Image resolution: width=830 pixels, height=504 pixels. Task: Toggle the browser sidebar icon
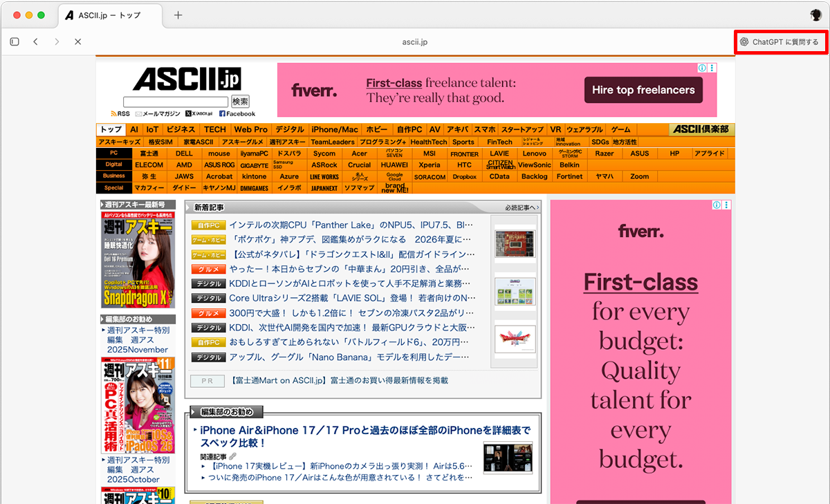pos(15,41)
